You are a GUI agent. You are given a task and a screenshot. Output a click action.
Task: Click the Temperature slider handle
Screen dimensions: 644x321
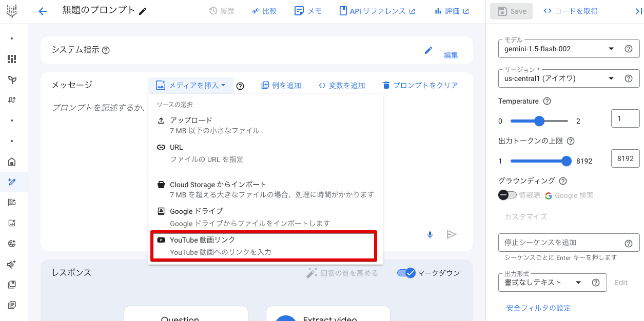pos(539,121)
